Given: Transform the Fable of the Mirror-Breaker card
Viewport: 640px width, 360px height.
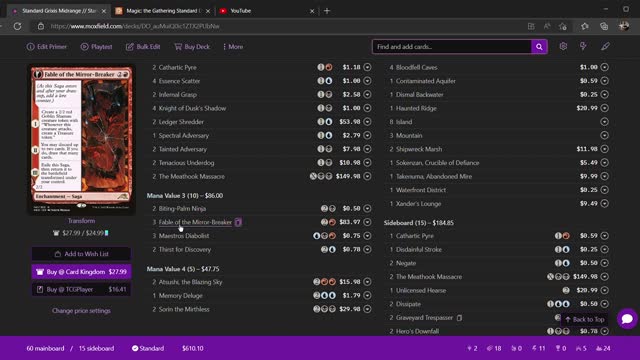Looking at the screenshot, I should pyautogui.click(x=81, y=221).
